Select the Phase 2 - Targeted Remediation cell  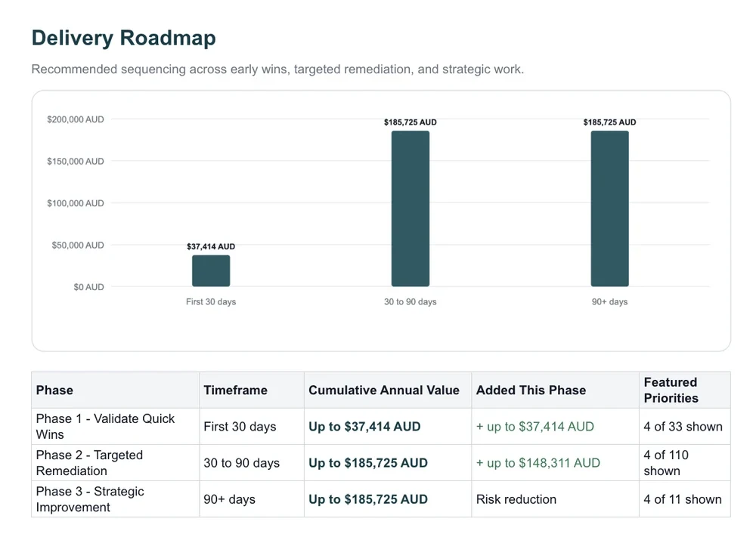(x=116, y=463)
